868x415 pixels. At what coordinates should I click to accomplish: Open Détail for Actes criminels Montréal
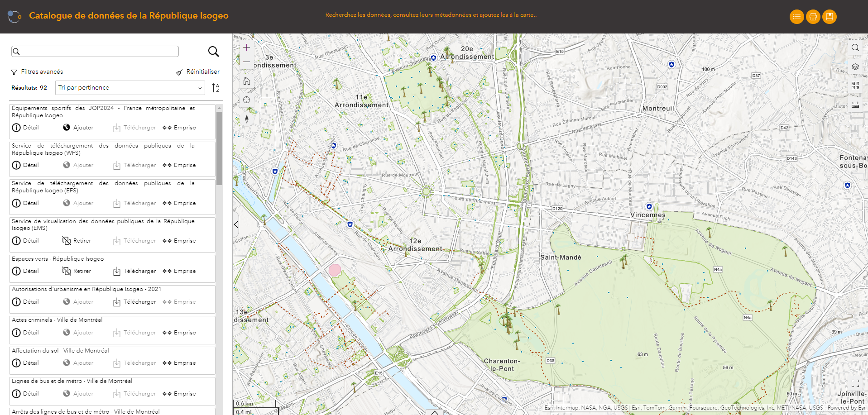click(25, 333)
